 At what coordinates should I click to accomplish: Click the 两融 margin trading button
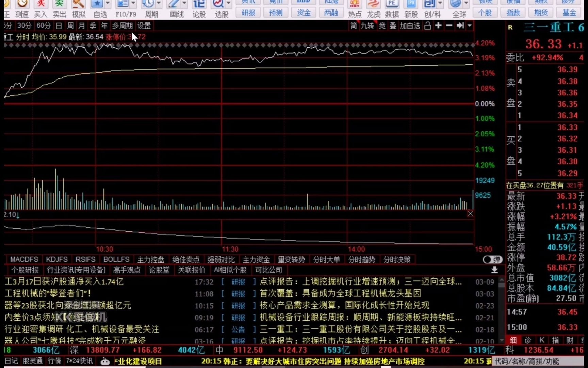pyautogui.click(x=331, y=13)
